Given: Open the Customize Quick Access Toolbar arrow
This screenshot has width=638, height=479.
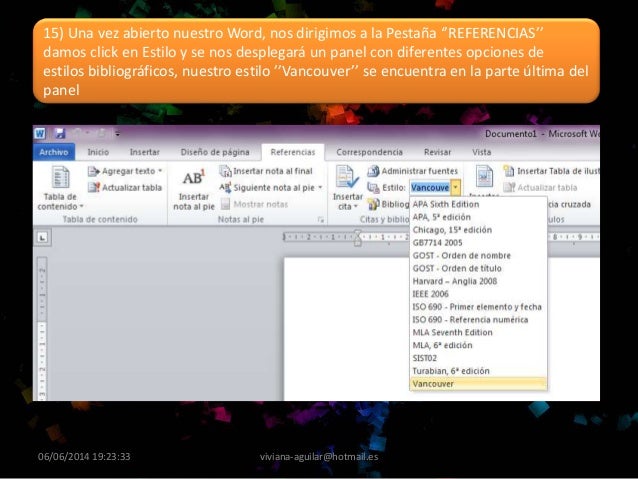Looking at the screenshot, I should (118, 133).
